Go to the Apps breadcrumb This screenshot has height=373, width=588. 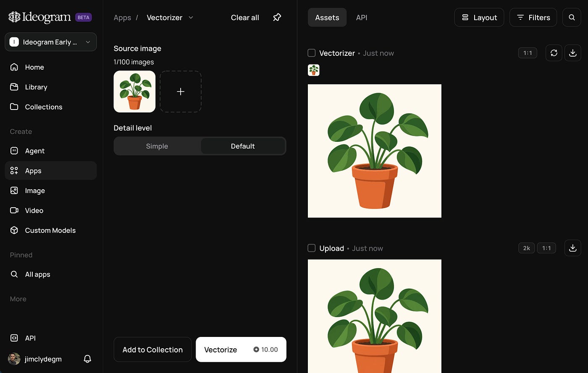pos(122,18)
